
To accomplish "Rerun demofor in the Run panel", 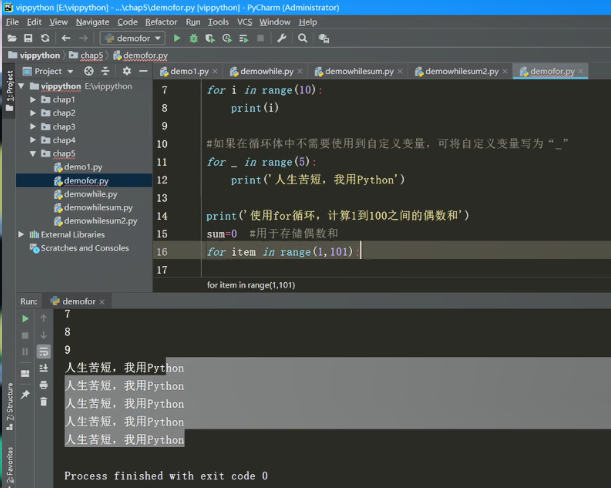I will coord(25,318).
